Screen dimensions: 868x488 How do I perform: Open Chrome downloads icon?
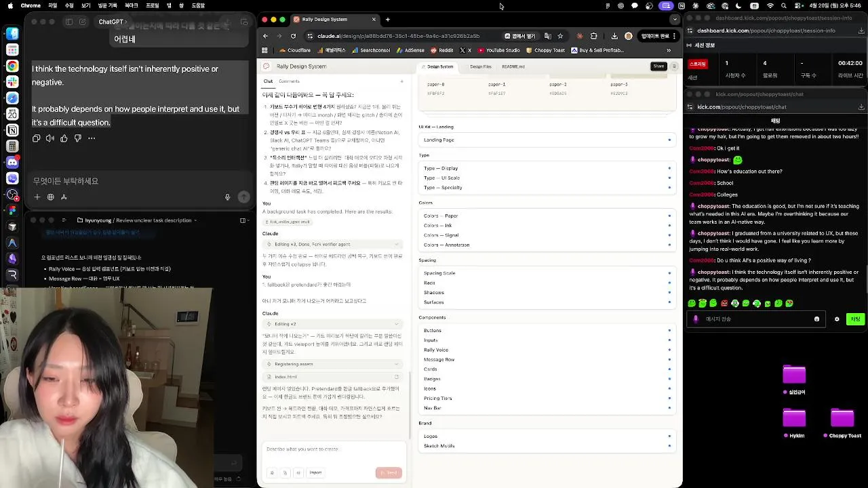(x=614, y=36)
